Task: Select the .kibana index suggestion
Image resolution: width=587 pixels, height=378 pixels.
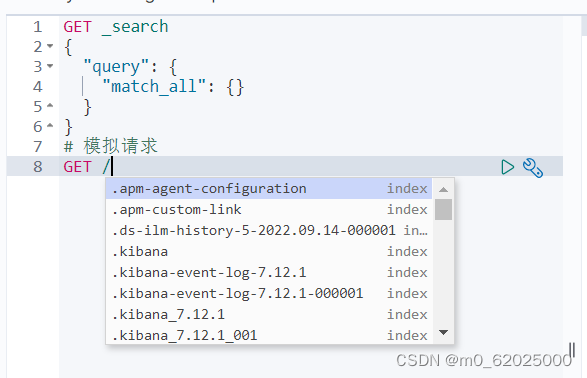Action: click(269, 252)
